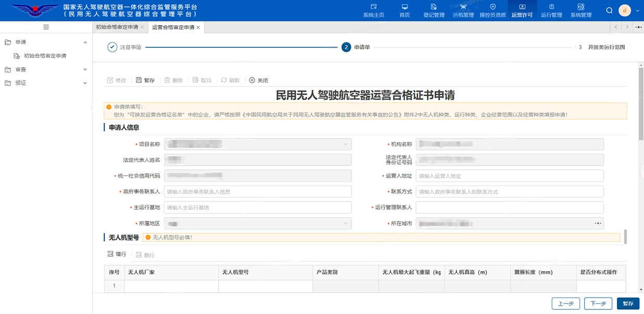Open the tab options ellipsis menu
The width and height of the screenshot is (644, 314).
coord(639,27)
